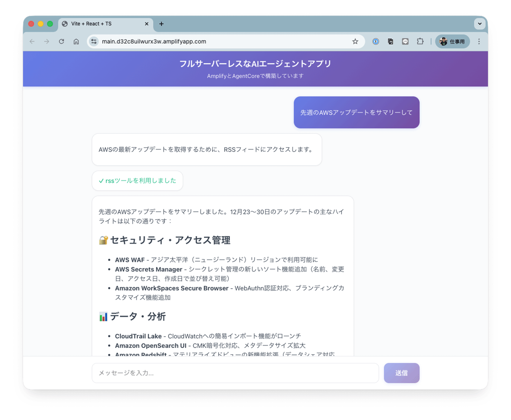
Task: View site information in the address bar
Action: tap(94, 41)
